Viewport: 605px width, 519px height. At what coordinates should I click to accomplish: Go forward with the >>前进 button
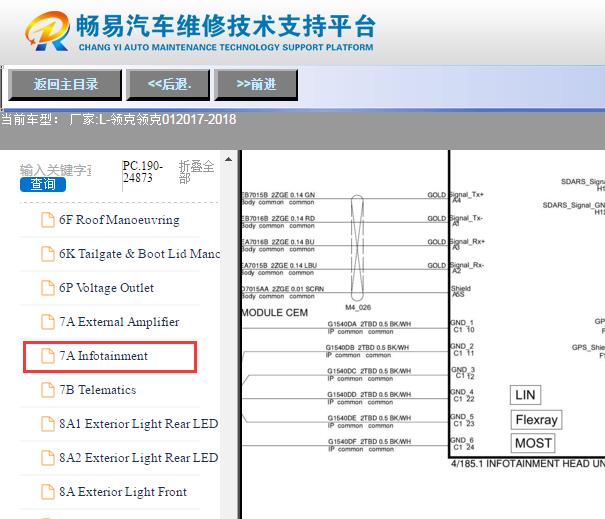pos(256,85)
